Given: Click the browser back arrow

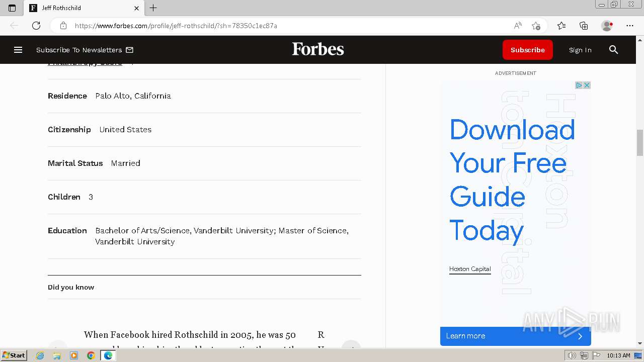Looking at the screenshot, I should tap(14, 26).
